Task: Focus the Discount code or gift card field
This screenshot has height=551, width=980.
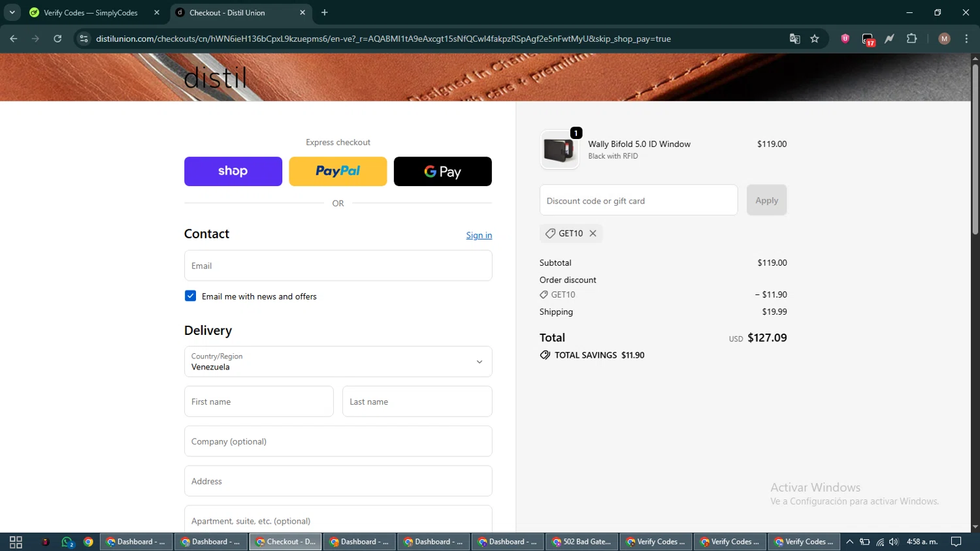Action: click(x=638, y=200)
